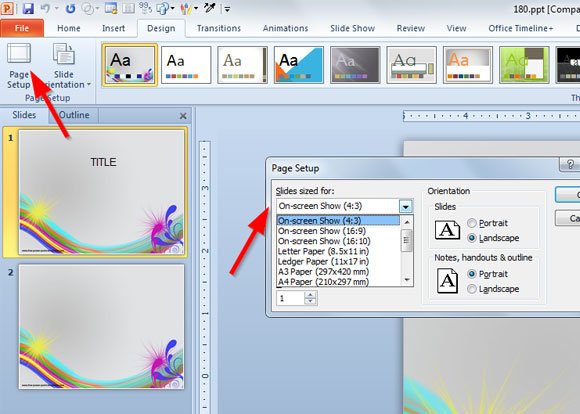Expand the Slides sized for dropdown arrow

click(x=405, y=206)
